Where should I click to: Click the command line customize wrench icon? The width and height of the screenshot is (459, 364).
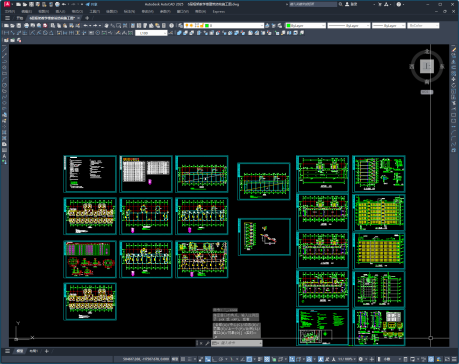(207, 343)
